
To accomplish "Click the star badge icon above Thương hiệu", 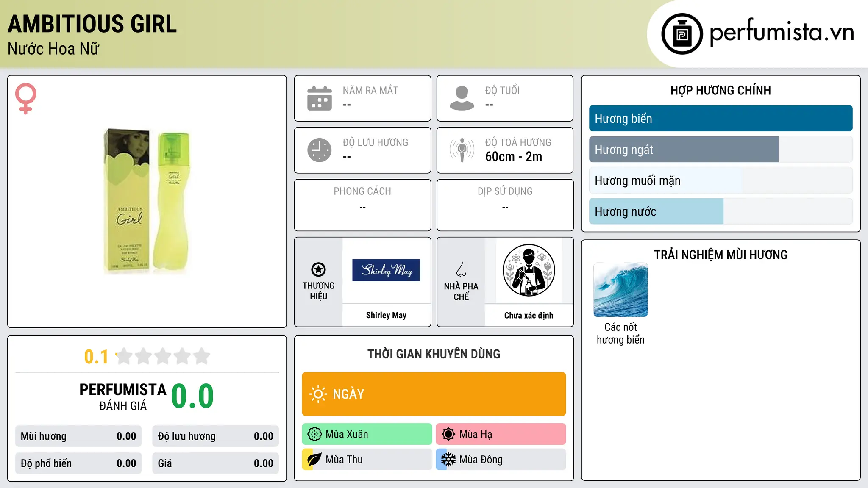I will pos(318,269).
